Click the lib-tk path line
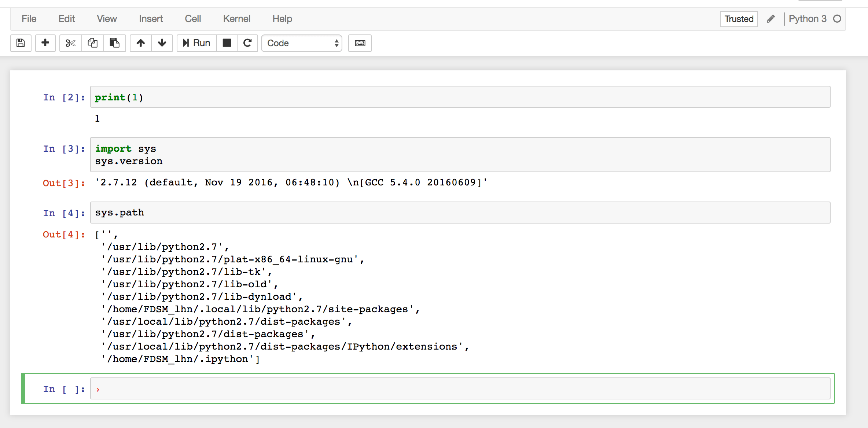This screenshot has width=868, height=428. pyautogui.click(x=187, y=272)
